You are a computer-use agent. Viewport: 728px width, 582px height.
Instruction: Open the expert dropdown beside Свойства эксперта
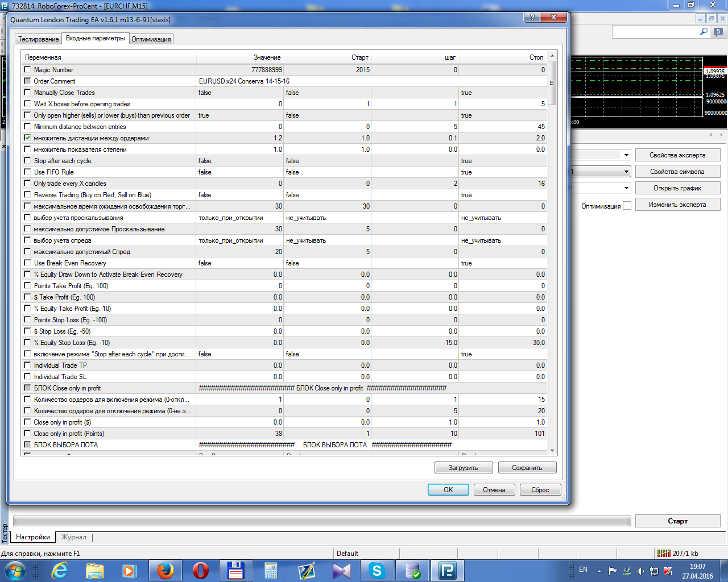pyautogui.click(x=626, y=155)
